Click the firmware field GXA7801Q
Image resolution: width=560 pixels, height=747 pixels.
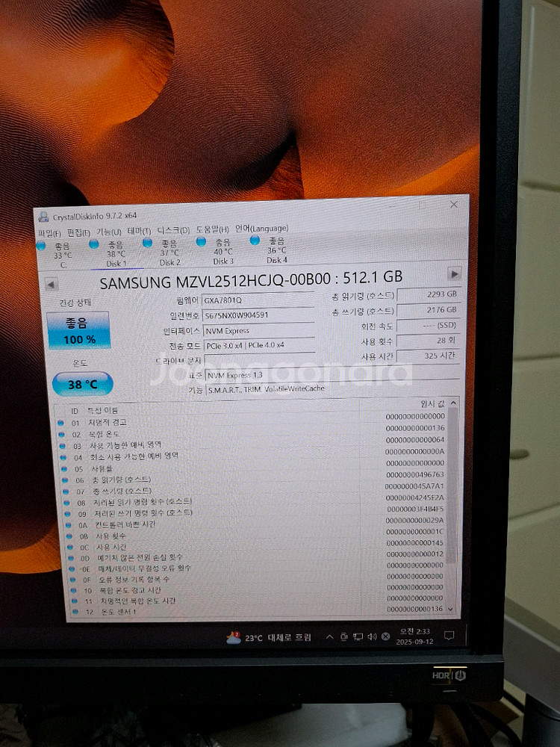(x=258, y=300)
